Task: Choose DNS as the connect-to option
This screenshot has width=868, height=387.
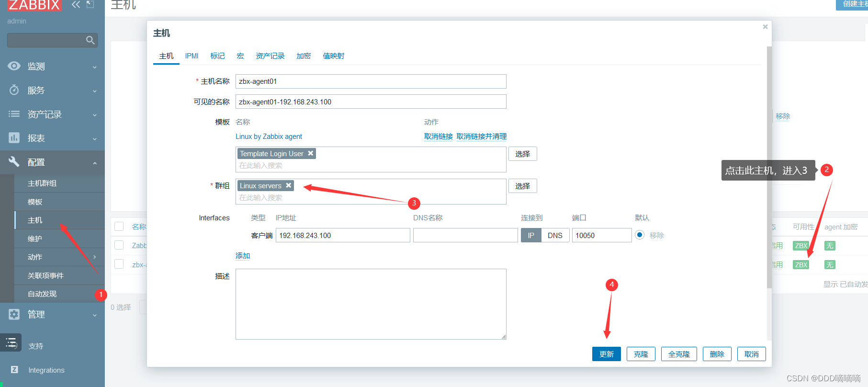Action: tap(555, 235)
